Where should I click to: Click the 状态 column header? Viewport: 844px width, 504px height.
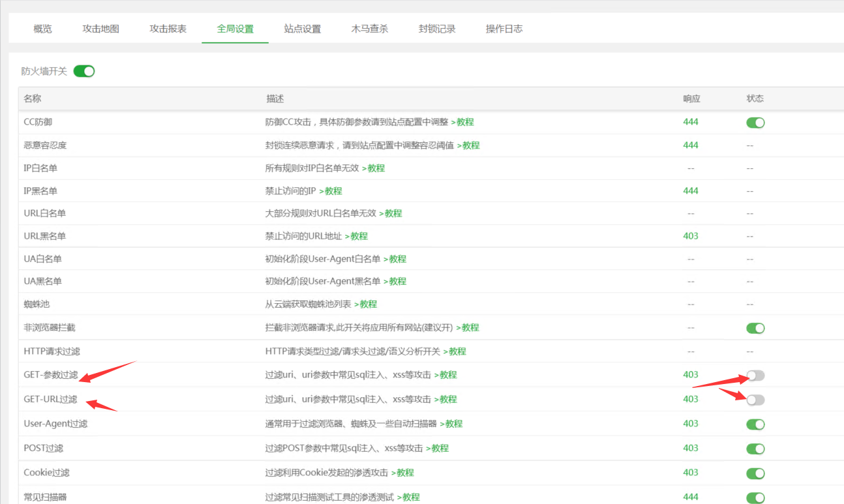click(755, 99)
